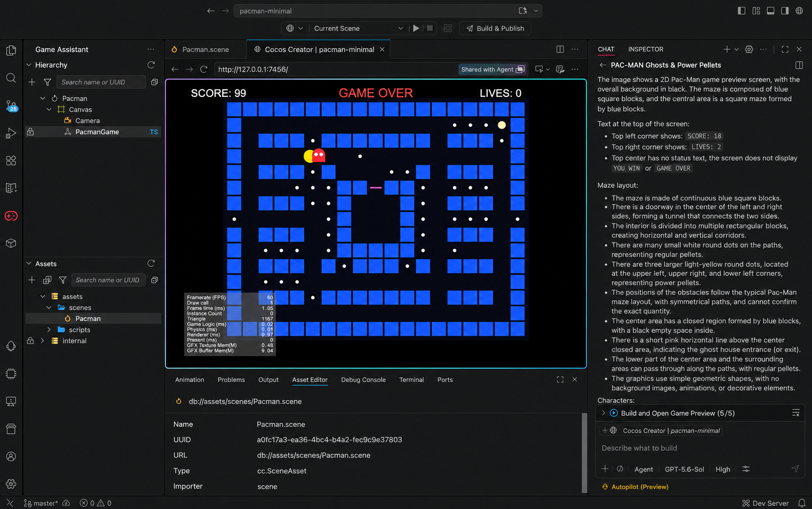Toggle Shared with Agent in browser bar
Image resolution: width=812 pixels, height=509 pixels.
(x=492, y=69)
